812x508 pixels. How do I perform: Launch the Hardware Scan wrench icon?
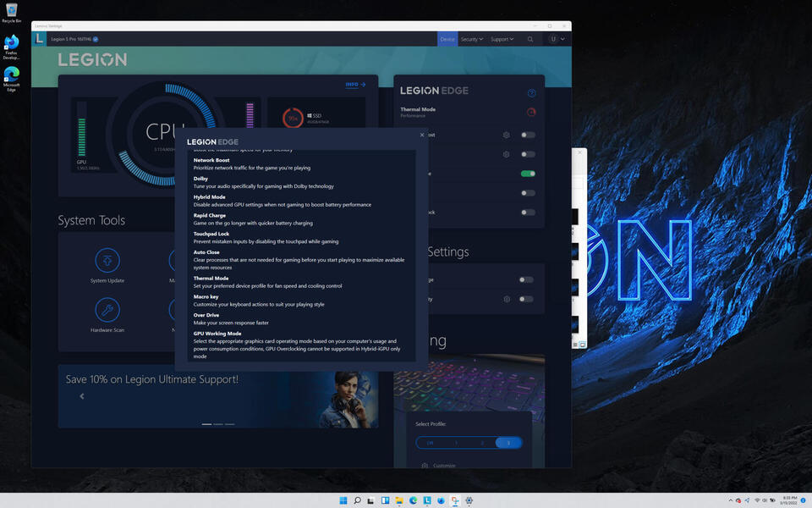(107, 310)
